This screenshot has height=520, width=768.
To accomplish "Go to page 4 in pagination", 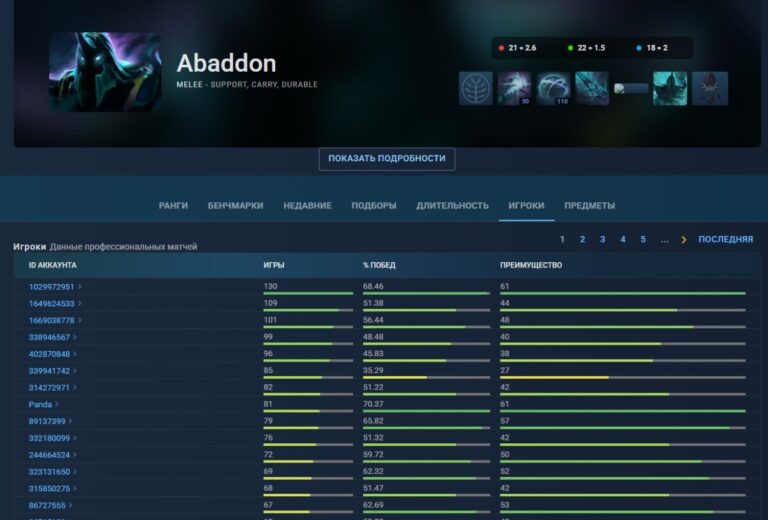I will (x=623, y=239).
